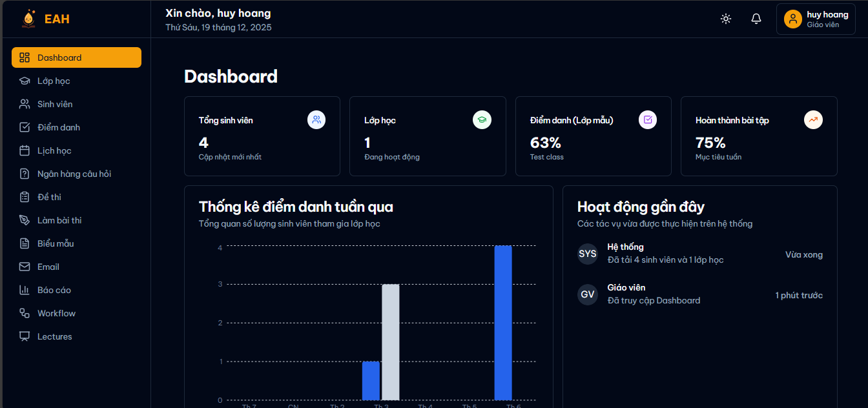Click the Điểm danh checkbox card icon
868x408 pixels.
click(x=648, y=119)
